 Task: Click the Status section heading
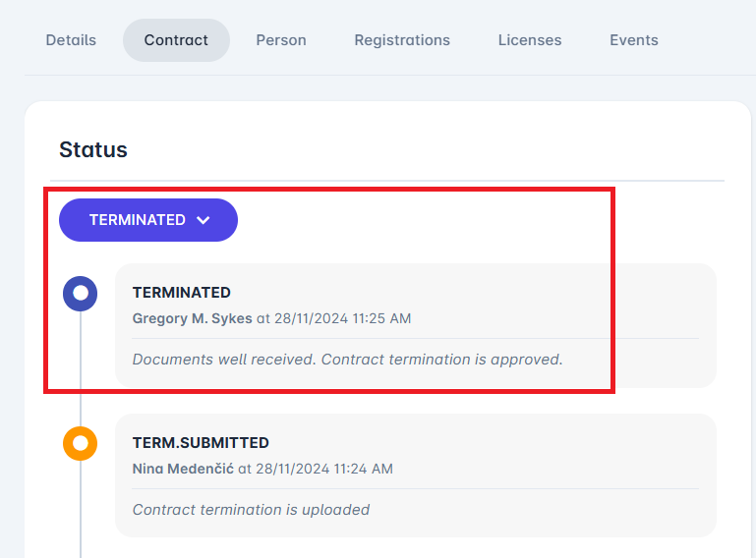tap(93, 150)
